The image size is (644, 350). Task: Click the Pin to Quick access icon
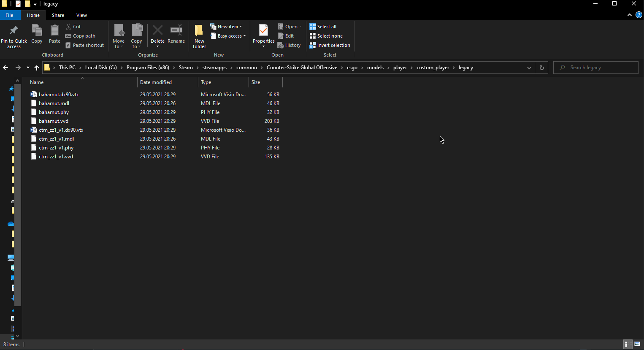point(14,31)
